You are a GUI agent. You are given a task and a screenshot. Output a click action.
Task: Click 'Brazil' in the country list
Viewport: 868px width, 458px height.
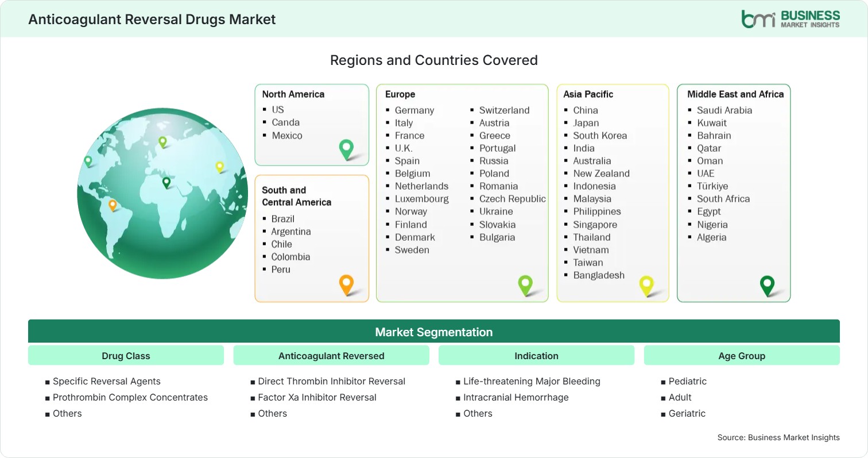[x=283, y=218]
